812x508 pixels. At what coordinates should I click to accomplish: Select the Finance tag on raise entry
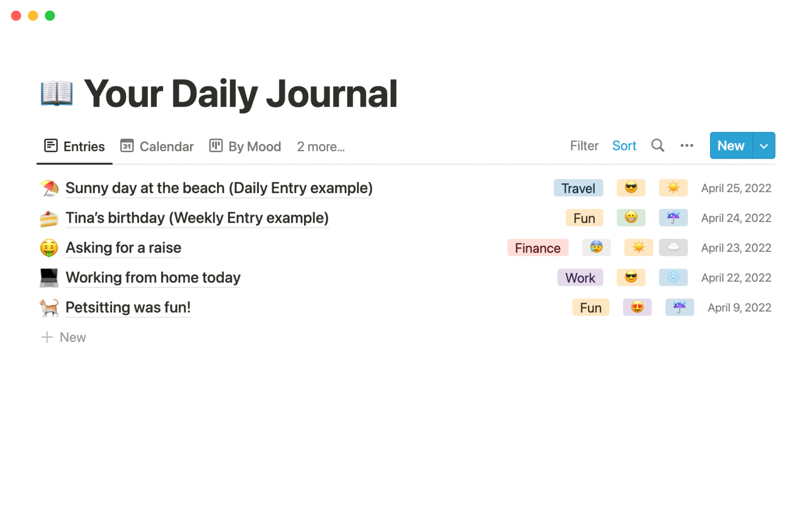click(536, 248)
